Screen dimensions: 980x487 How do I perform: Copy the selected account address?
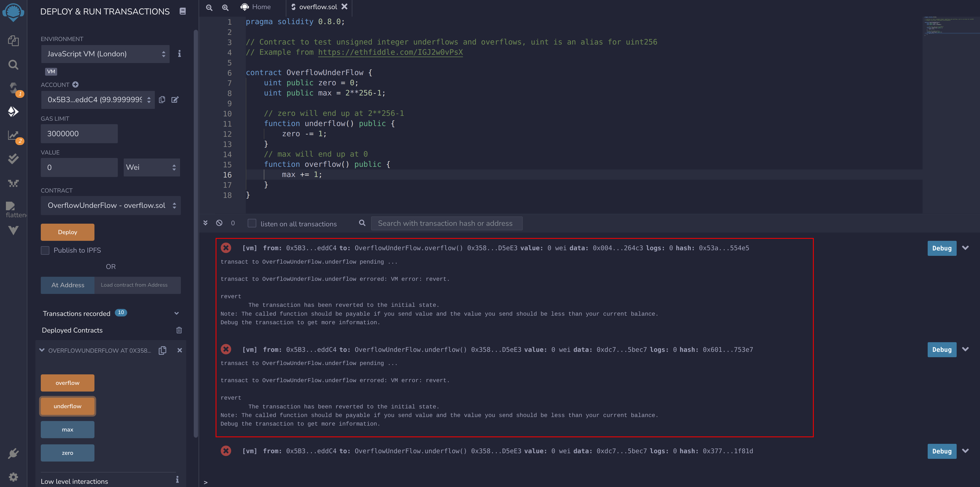162,99
